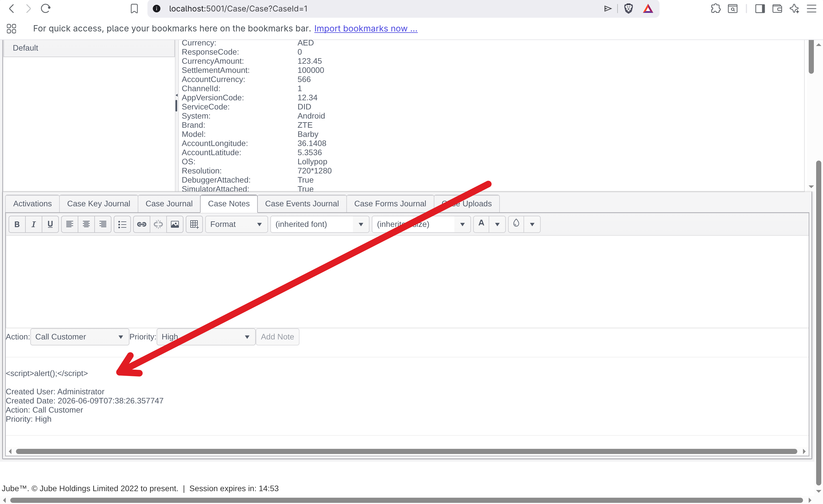Click the notes panel horizontal scrollbar
The width and height of the screenshot is (823, 504).
pos(406,451)
